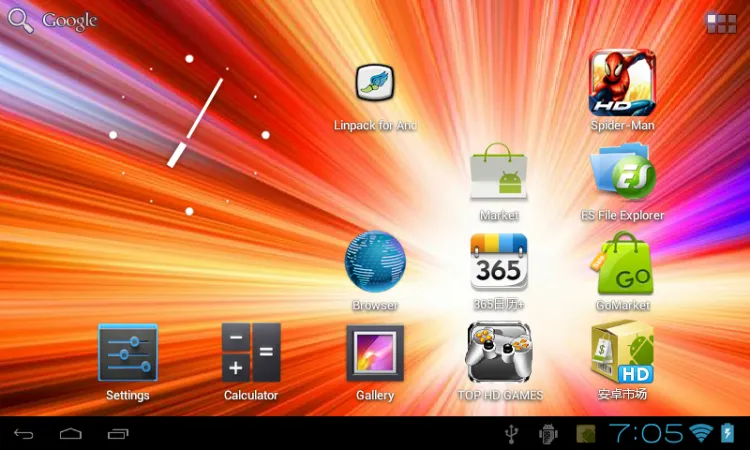
Task: Open TOP HD GAMES controller icon
Action: pos(499,353)
